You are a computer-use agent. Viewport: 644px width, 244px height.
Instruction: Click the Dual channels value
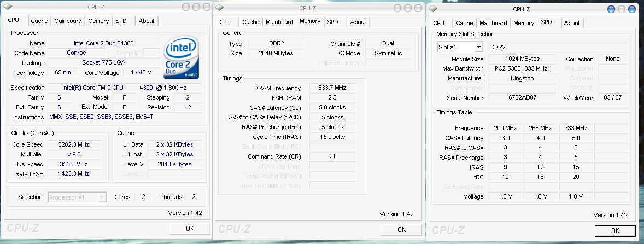[388, 44]
